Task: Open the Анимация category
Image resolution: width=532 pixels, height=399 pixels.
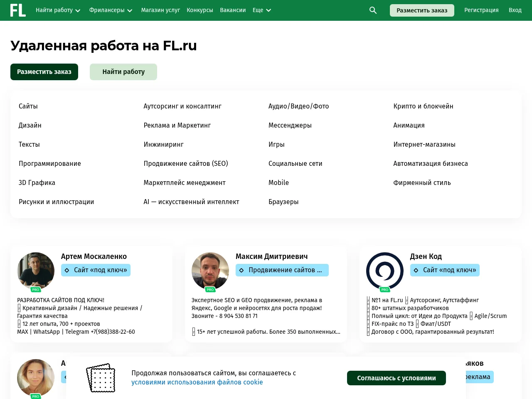Action: pyautogui.click(x=409, y=126)
